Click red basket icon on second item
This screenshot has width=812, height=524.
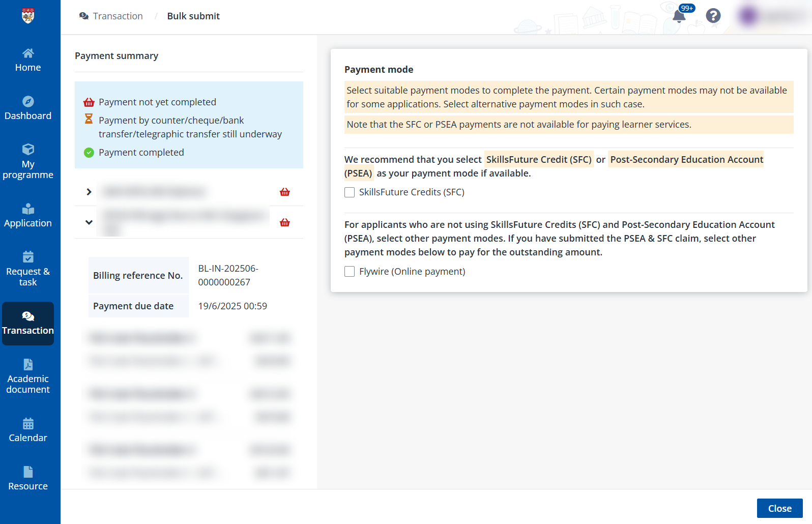tap(285, 222)
